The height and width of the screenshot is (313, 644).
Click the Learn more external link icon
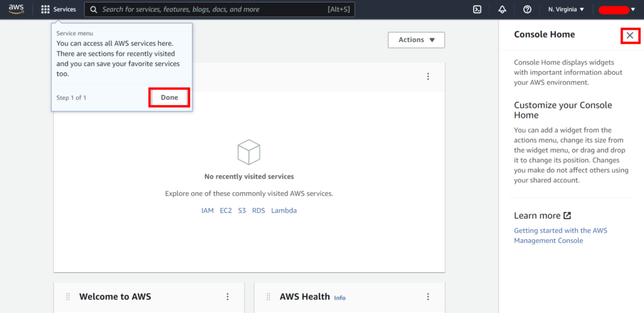pos(567,216)
